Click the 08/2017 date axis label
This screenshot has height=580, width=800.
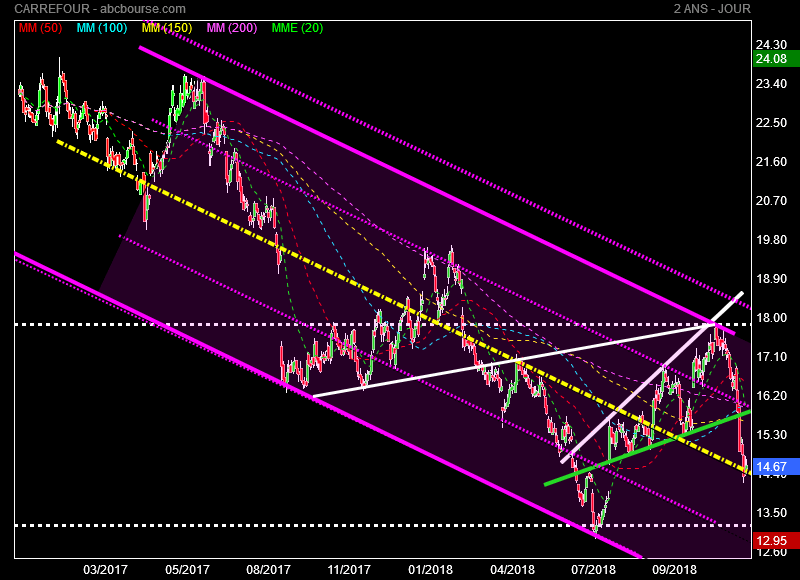pyautogui.click(x=268, y=569)
